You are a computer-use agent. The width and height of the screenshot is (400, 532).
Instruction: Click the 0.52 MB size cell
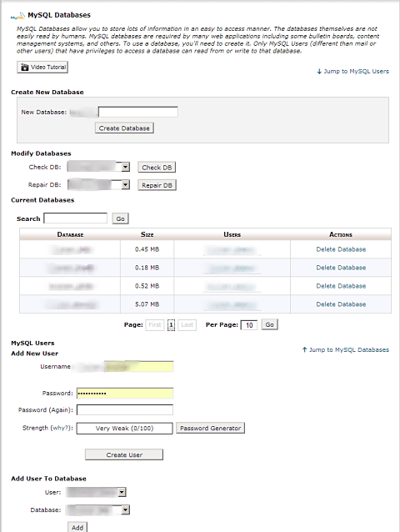[147, 286]
